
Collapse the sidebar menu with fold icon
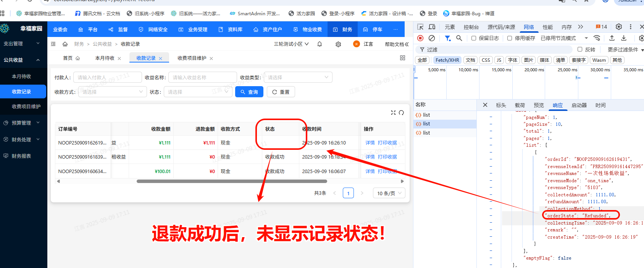53,44
